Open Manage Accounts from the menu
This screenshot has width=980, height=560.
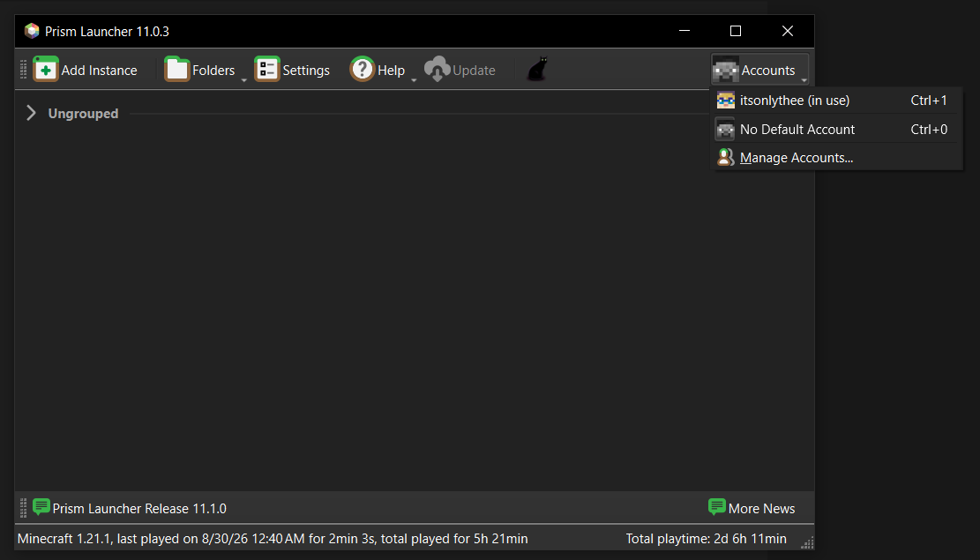pyautogui.click(x=835, y=158)
